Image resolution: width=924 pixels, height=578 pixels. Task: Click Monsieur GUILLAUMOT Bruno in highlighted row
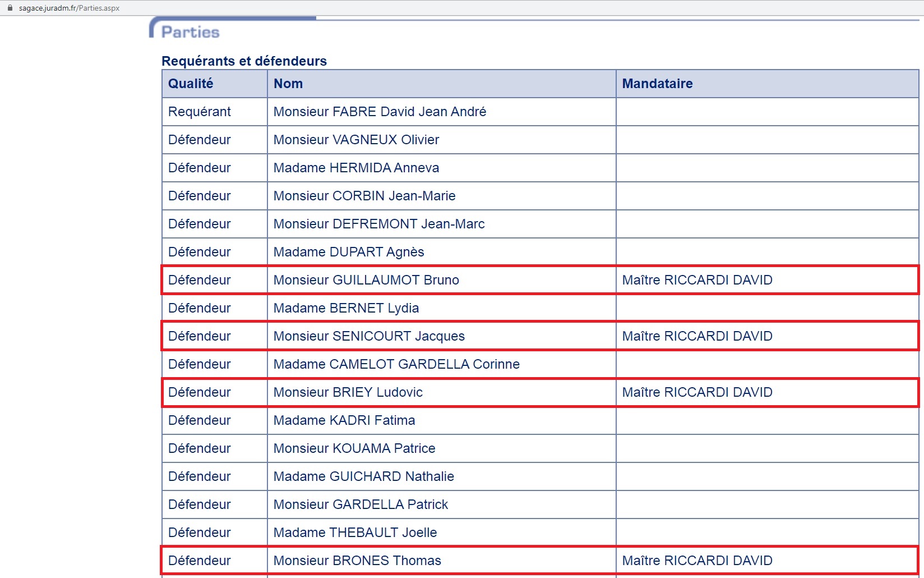click(366, 280)
